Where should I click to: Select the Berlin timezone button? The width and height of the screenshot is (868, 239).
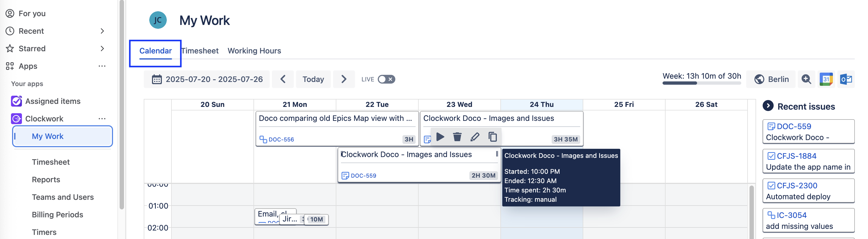pos(771,79)
